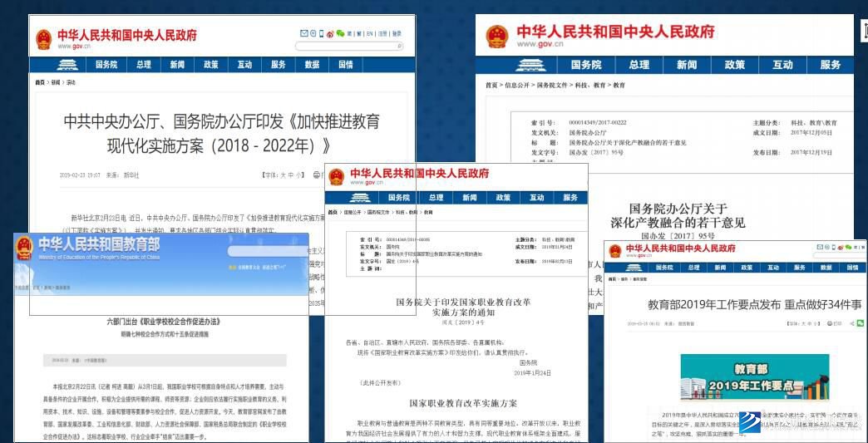This screenshot has height=443, width=868.
Task: Open the mail icon in the top-left gov.cn header
Action: 303,33
